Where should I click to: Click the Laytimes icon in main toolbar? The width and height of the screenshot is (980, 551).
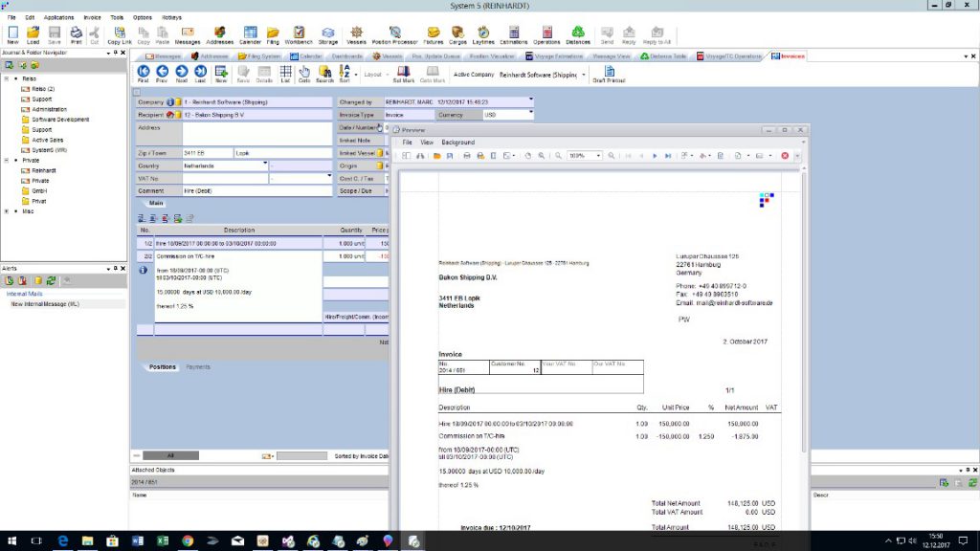pyautogui.click(x=483, y=34)
